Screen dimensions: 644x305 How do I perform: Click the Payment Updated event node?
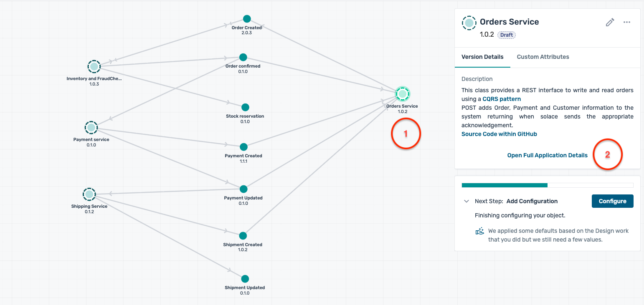[243, 189]
